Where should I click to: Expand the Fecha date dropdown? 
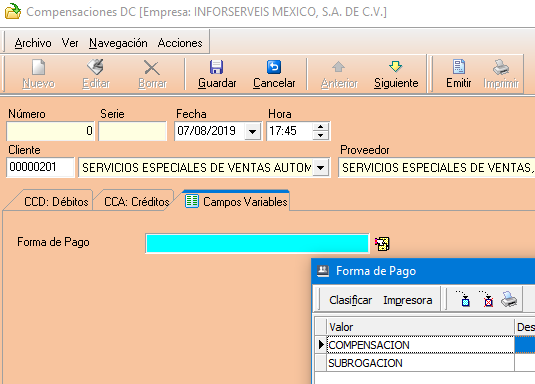252,131
